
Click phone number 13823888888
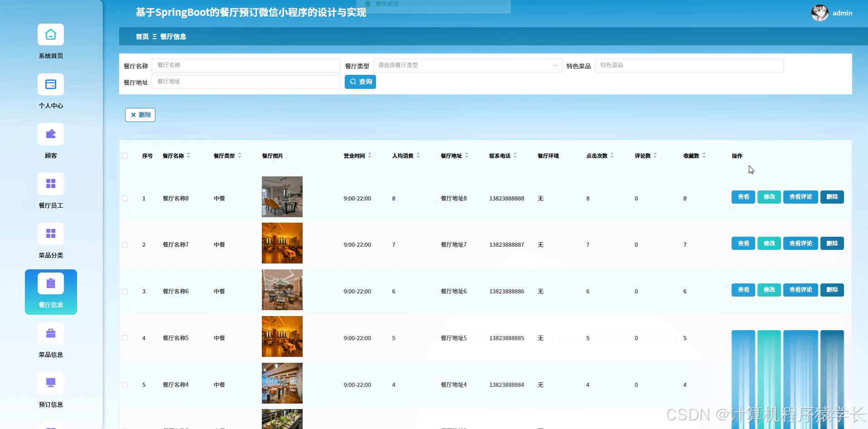[506, 198]
